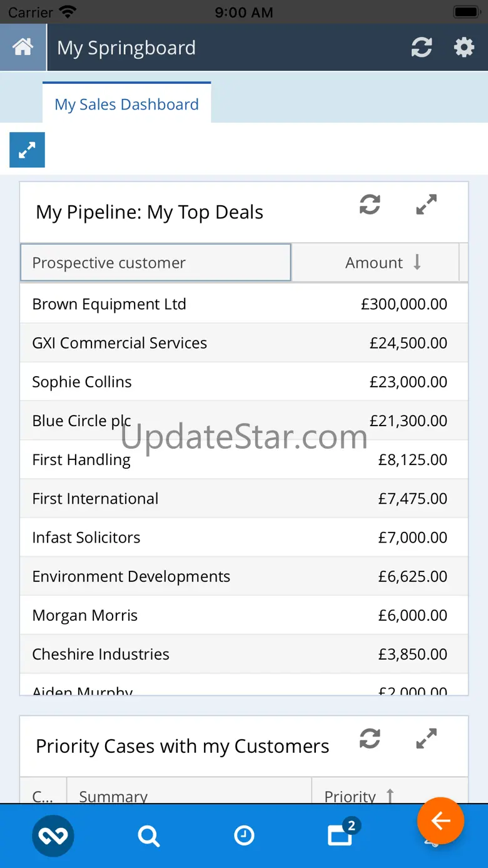Refresh the My Top Deals panel
The image size is (488, 868).
(370, 205)
